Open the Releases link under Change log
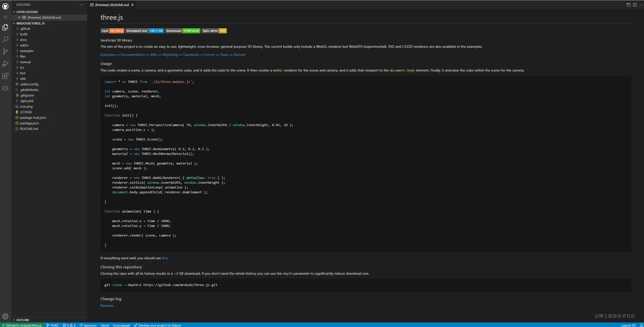 coord(107,306)
